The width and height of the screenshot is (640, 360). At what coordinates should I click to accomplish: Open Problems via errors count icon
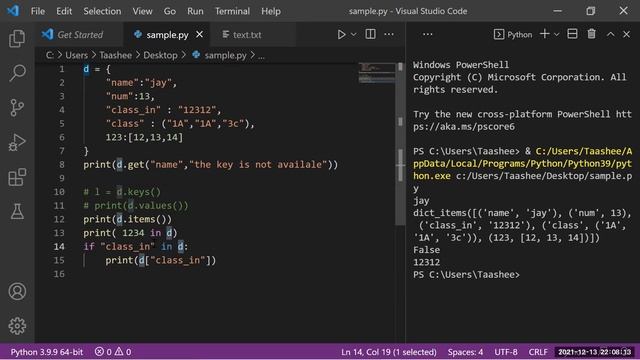point(103,352)
